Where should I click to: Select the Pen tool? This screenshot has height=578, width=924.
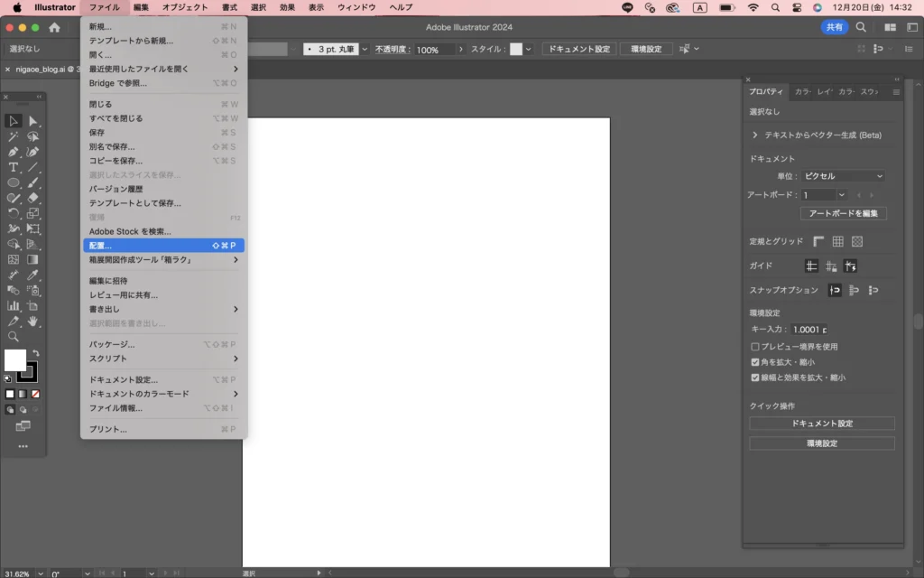pyautogui.click(x=14, y=152)
